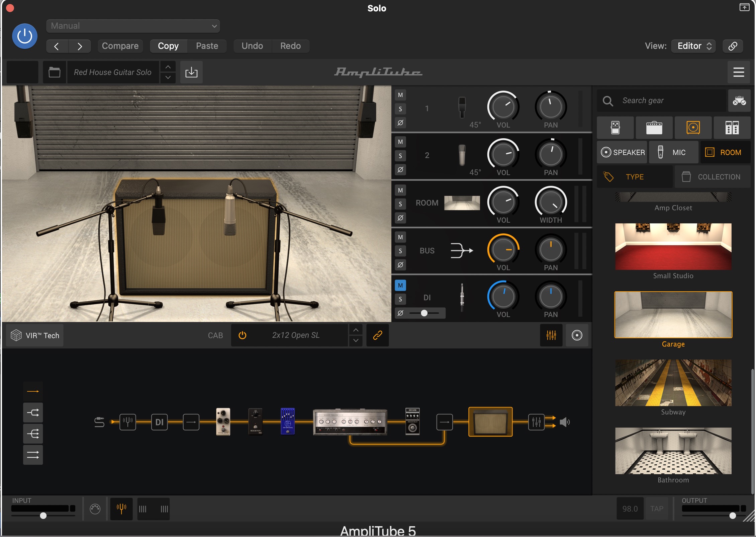Click the link icon beside View

[733, 46]
